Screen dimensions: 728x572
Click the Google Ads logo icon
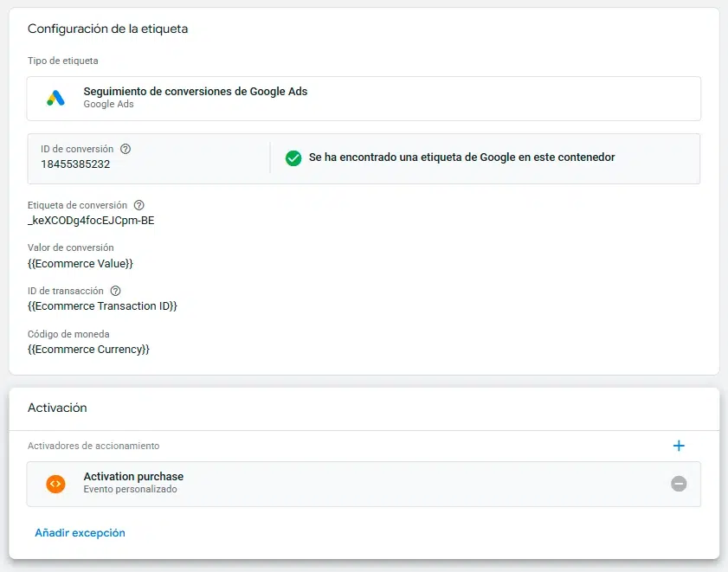tap(55, 98)
